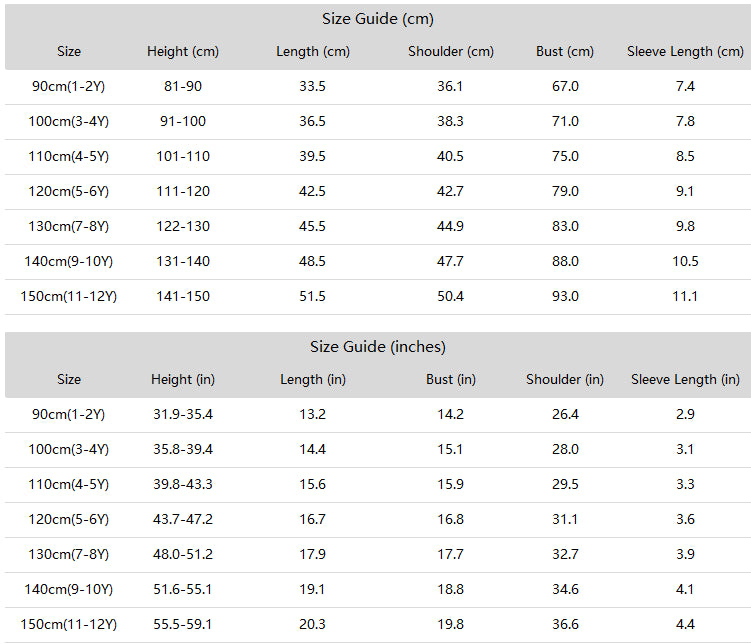Select the length value 20.3 in inches table
Image resolution: width=751 pixels, height=644 pixels.
pyautogui.click(x=312, y=624)
